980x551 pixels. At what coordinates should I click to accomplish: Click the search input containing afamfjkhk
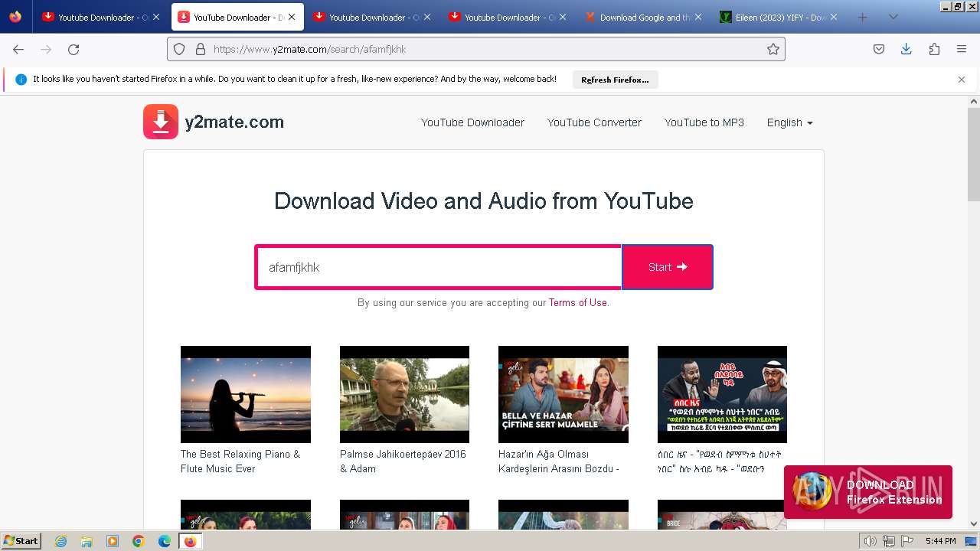439,267
